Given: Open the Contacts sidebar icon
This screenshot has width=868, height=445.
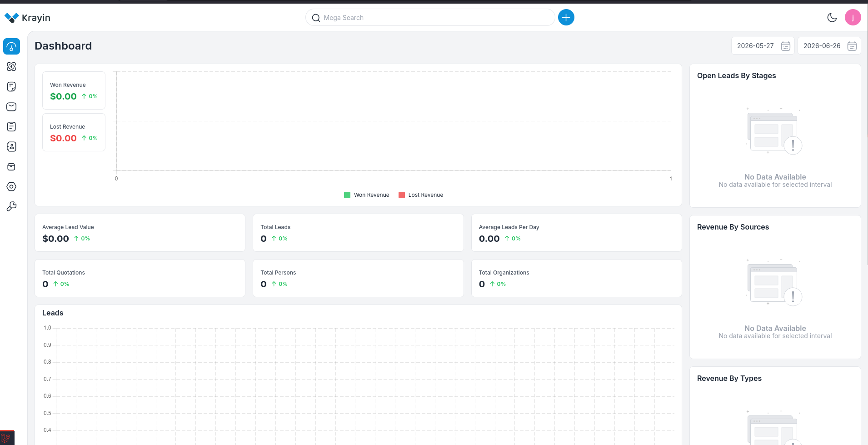Looking at the screenshot, I should (11, 146).
